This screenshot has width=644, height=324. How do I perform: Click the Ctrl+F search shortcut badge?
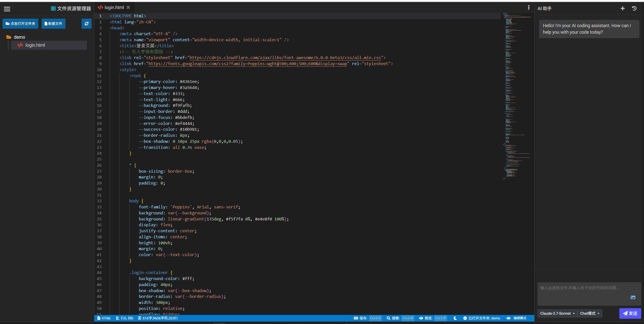[x=408, y=318]
